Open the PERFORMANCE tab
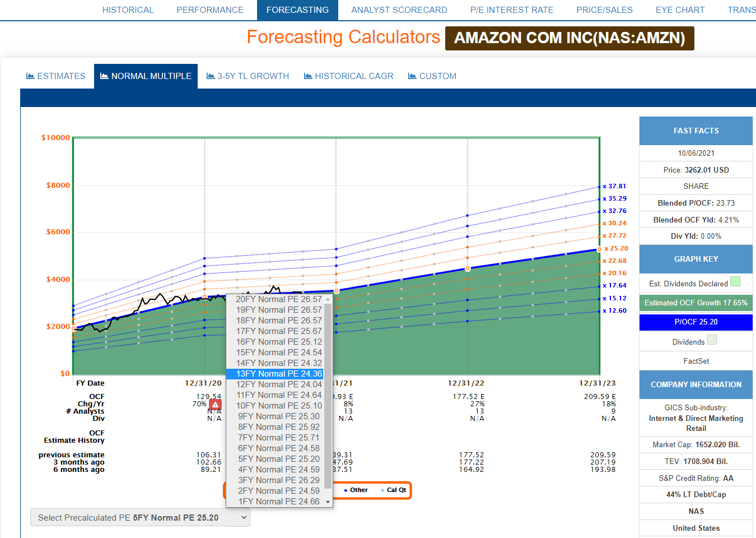756x538 pixels. click(210, 10)
